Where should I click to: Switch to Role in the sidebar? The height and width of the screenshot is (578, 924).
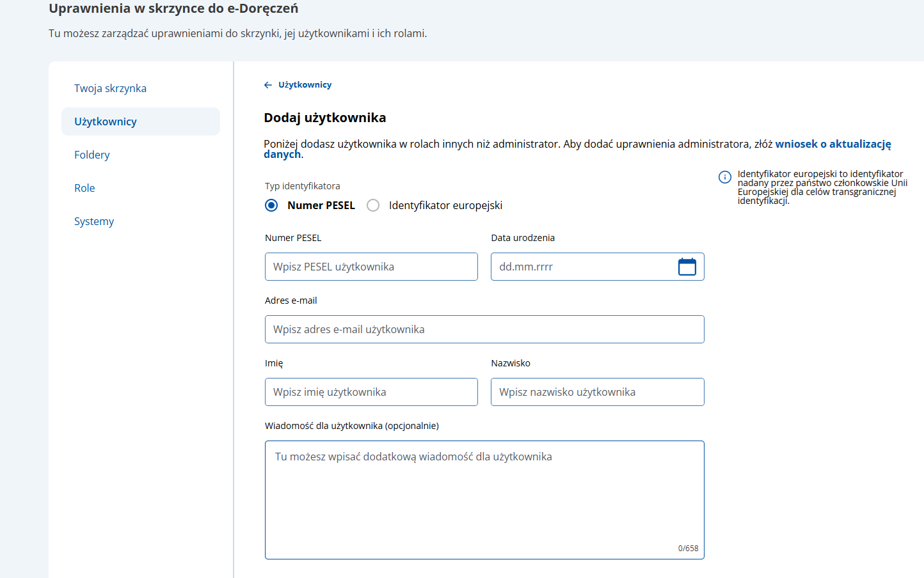tap(84, 188)
